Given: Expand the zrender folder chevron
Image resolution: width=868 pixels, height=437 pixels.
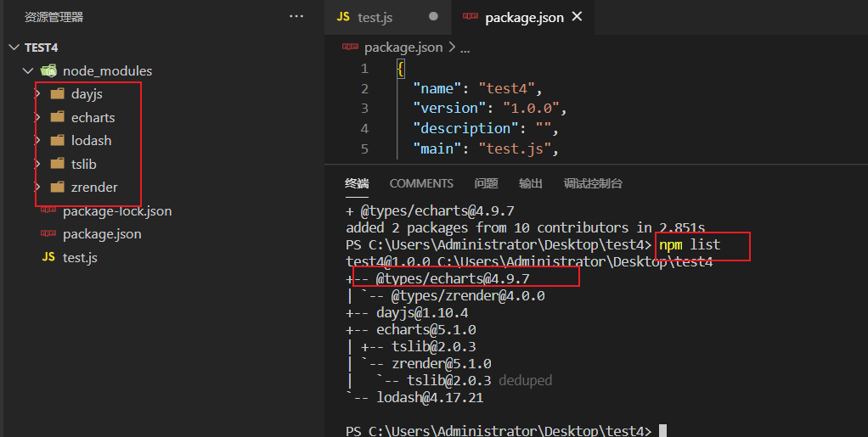Looking at the screenshot, I should 37,188.
